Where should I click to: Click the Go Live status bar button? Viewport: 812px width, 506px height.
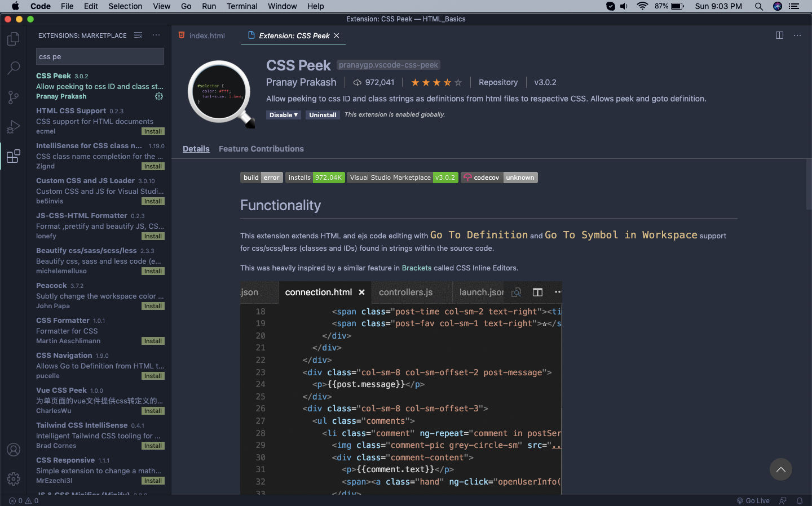coord(753,500)
